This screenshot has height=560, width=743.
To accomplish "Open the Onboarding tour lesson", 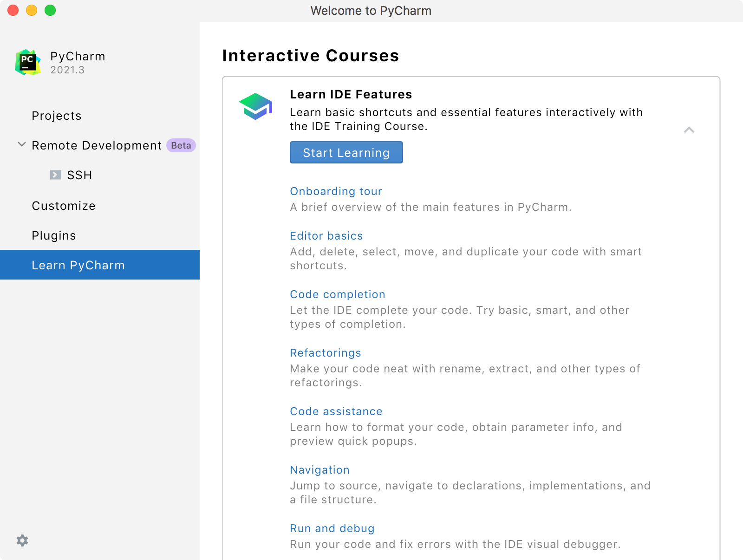I will pyautogui.click(x=336, y=191).
